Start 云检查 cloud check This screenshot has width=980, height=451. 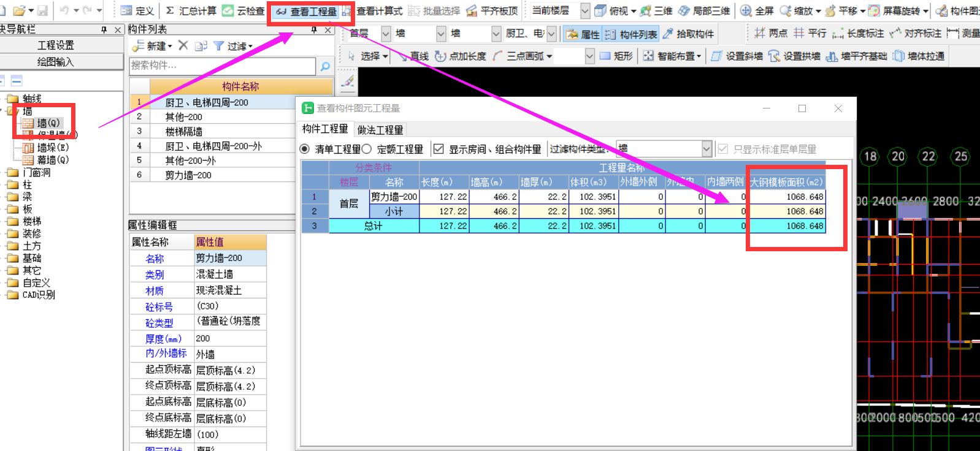coord(243,10)
